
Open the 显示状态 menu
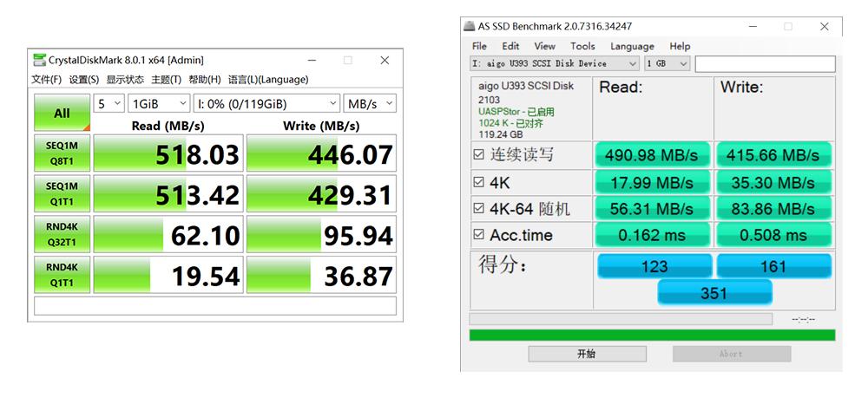pos(125,80)
